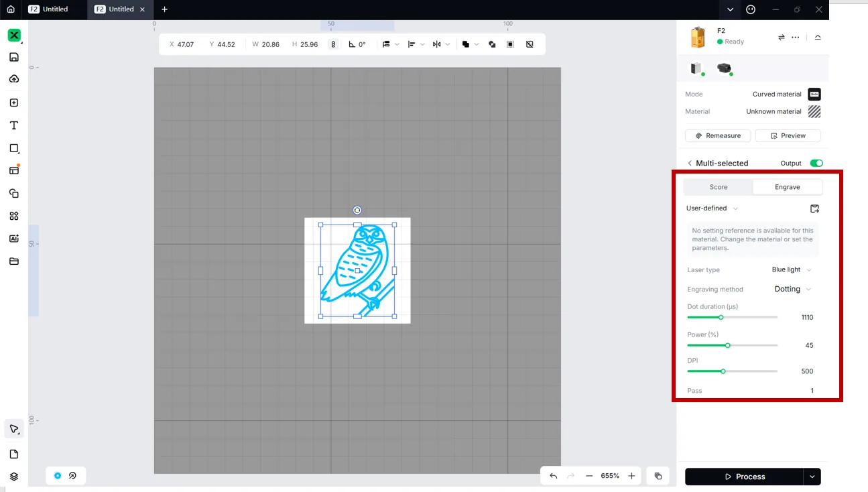Collapse the device panel caret
This screenshot has width=868, height=492.
(818, 38)
